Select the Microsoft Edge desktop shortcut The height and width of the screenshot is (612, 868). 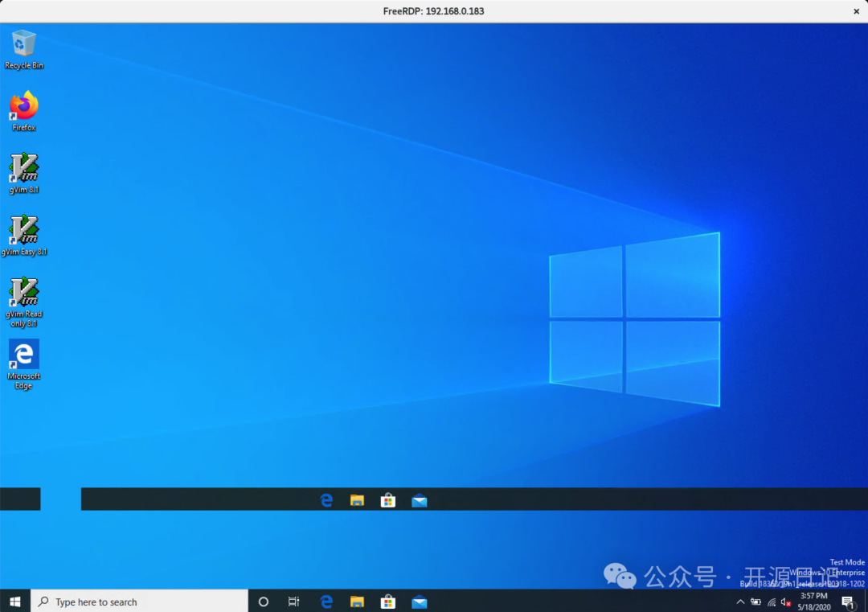click(x=24, y=355)
